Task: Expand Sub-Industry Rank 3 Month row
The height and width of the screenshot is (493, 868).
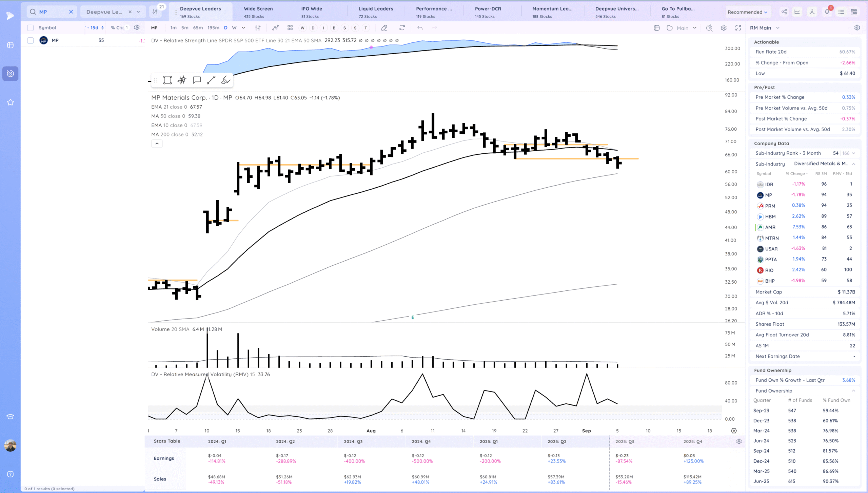Action: point(853,153)
